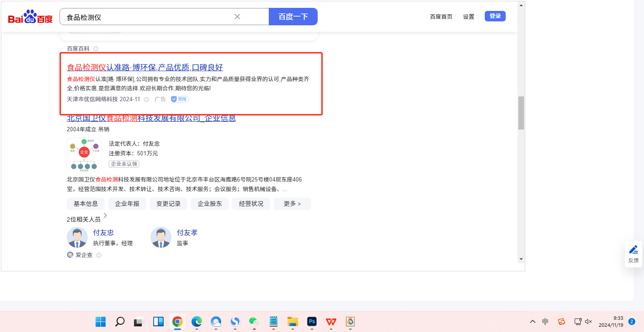The image size is (644, 332).
Task: Expand the 更多 > company info option
Action: pyautogui.click(x=292, y=204)
